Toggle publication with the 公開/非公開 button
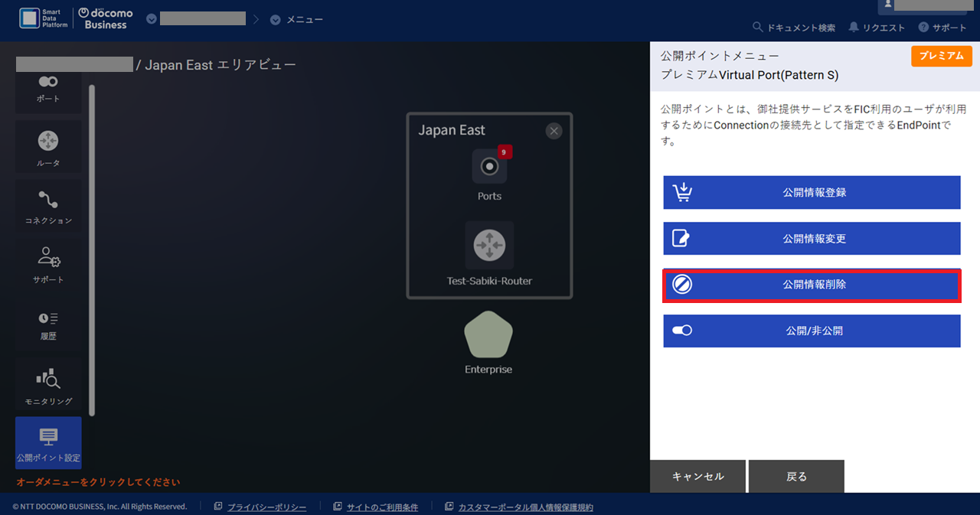The image size is (980, 515). (x=811, y=331)
